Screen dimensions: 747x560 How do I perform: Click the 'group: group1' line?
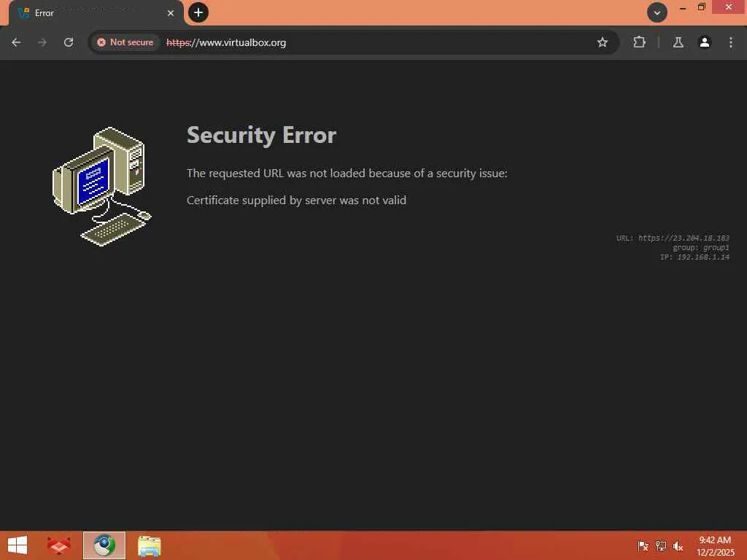click(x=701, y=248)
